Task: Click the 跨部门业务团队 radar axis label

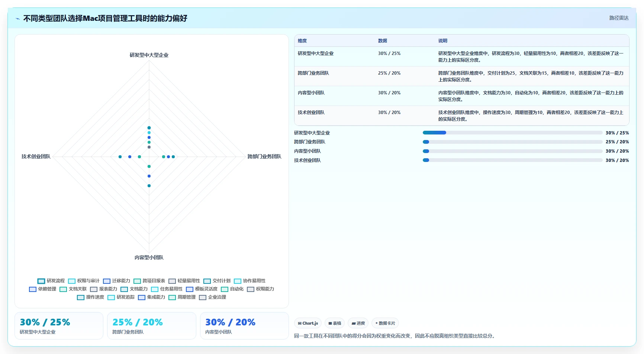Action: click(x=264, y=156)
